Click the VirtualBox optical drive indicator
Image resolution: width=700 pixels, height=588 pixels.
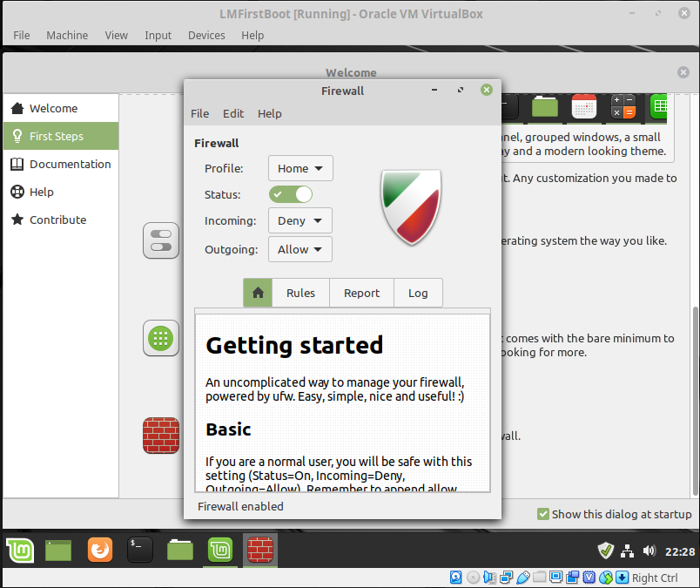tap(473, 578)
